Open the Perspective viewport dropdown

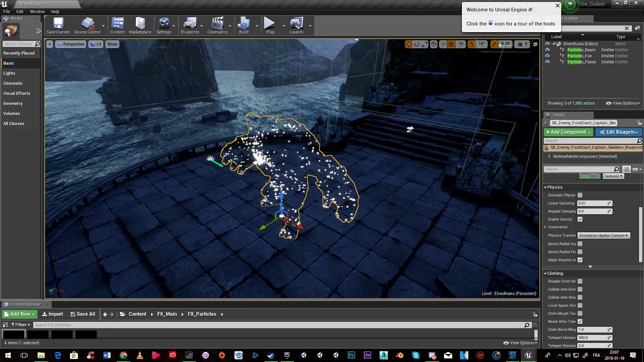(x=70, y=44)
